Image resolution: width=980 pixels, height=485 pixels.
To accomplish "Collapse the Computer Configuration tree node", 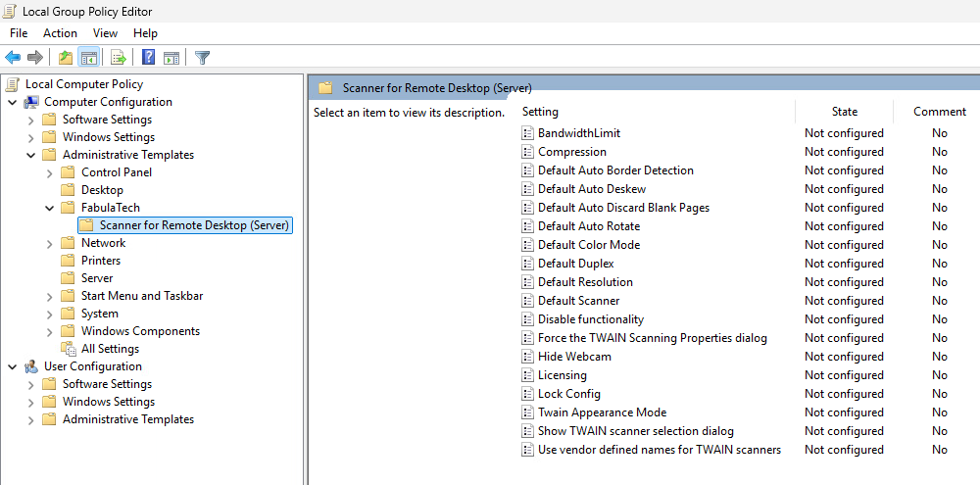I will 12,102.
